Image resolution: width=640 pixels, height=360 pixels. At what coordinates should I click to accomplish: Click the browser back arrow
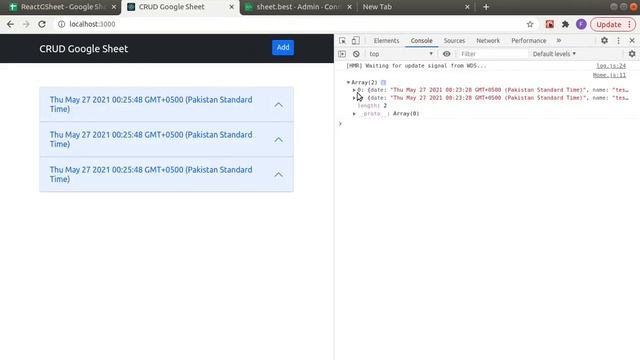pos(10,24)
